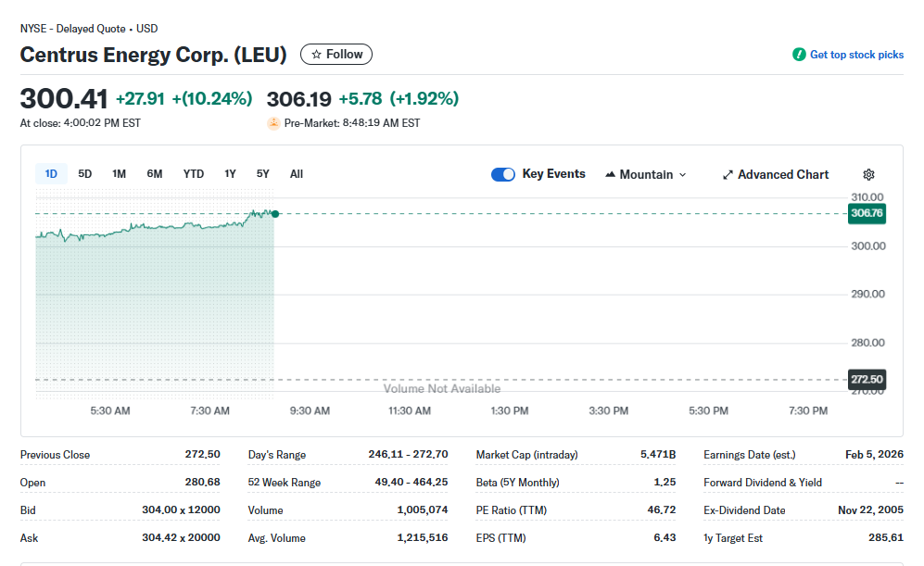The image size is (924, 566).
Task: Click the star in Follow button
Action: [316, 55]
